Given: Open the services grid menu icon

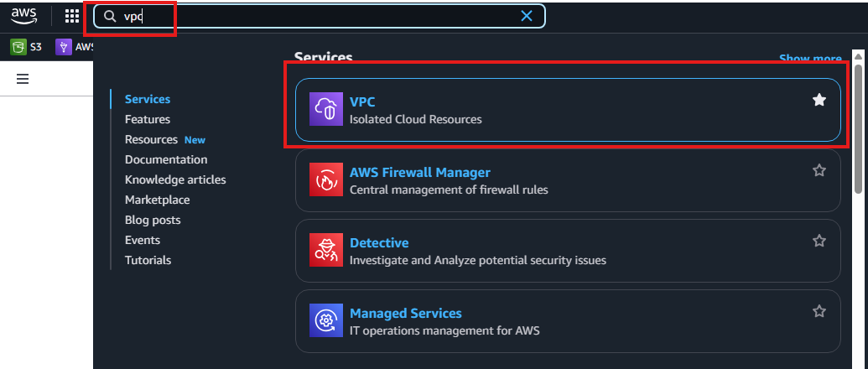Looking at the screenshot, I should [72, 16].
